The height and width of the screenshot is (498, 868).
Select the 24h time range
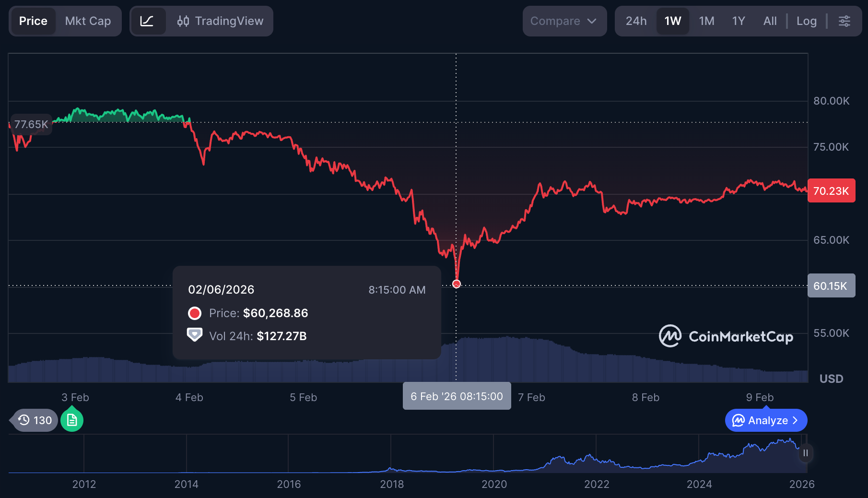click(636, 21)
